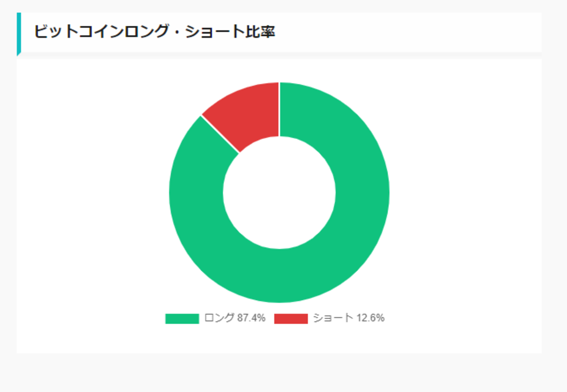Viewport: 567px width, 392px height.
Task: Select the 12.6% value in the legend
Action: click(371, 318)
